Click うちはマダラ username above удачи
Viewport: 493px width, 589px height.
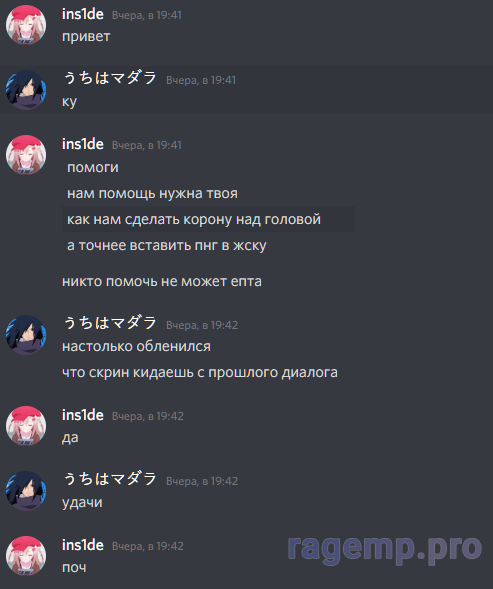click(110, 479)
